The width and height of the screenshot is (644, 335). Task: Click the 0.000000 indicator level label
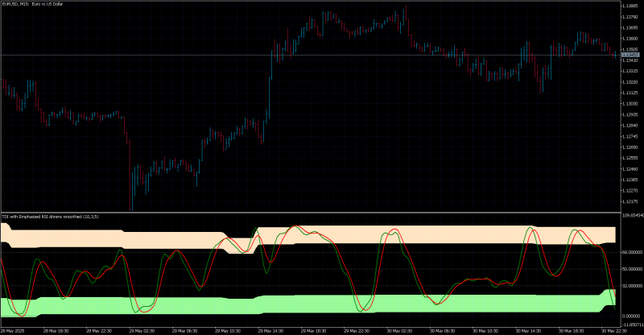632,316
